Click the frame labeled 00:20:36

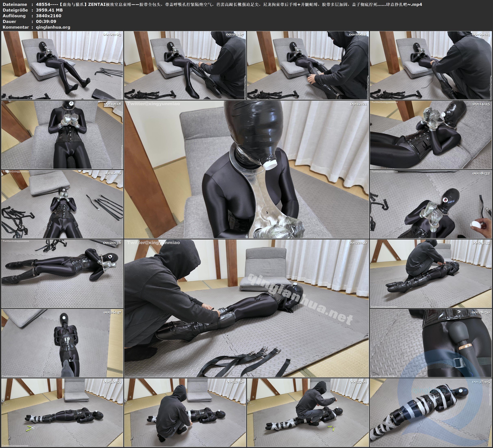62,274
